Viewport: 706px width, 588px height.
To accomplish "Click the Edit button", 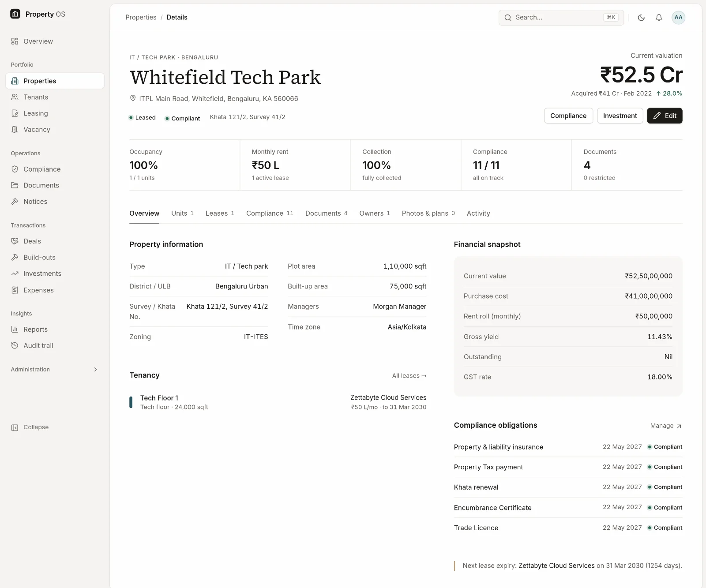I will coord(665,116).
